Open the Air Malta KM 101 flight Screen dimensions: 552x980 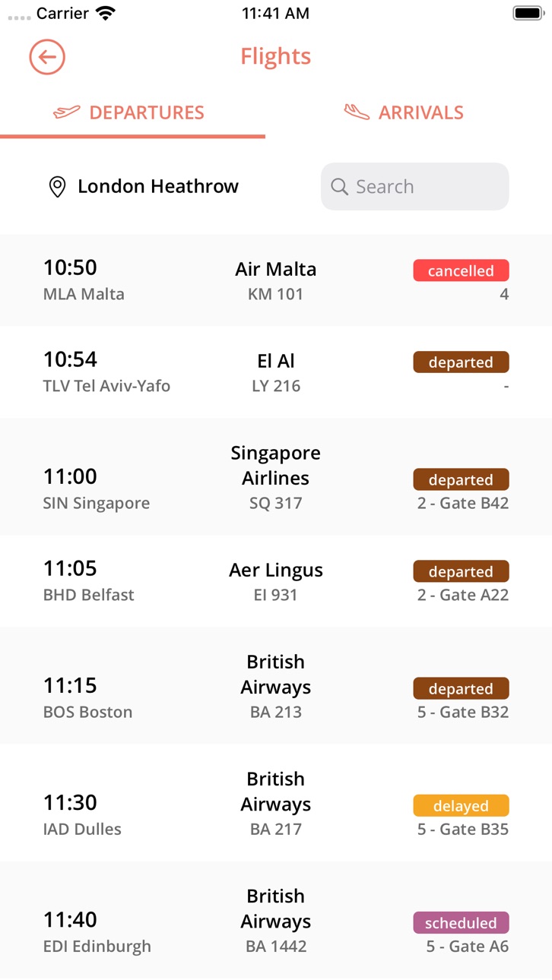pyautogui.click(x=276, y=280)
